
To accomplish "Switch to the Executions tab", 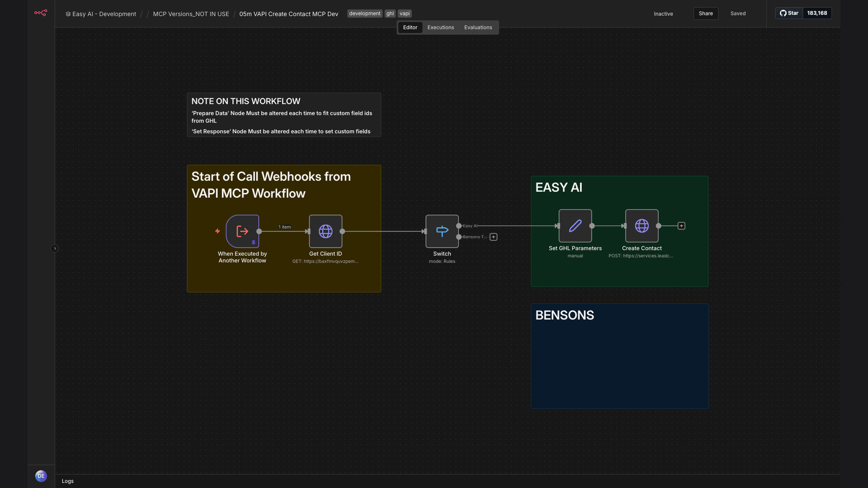I will click(x=441, y=28).
